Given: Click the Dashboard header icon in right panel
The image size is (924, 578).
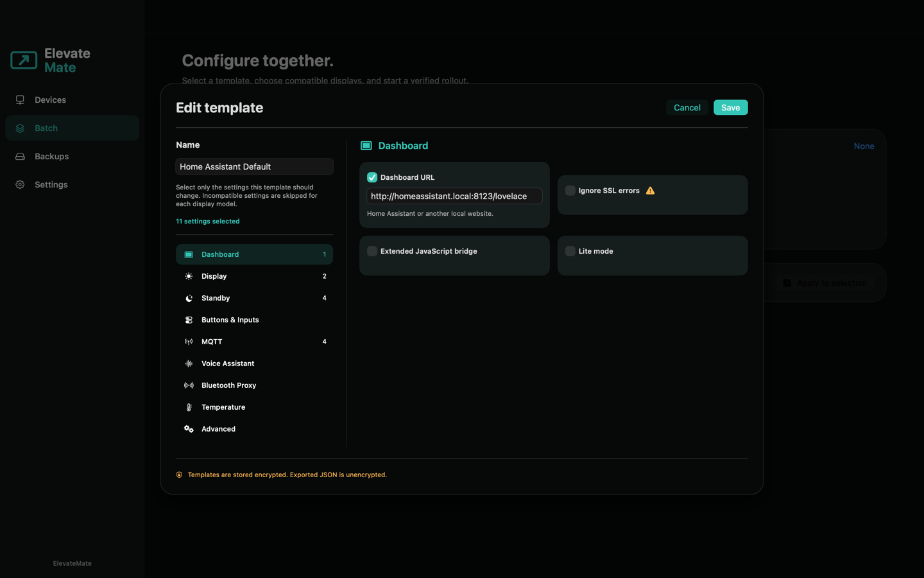Looking at the screenshot, I should tap(366, 146).
